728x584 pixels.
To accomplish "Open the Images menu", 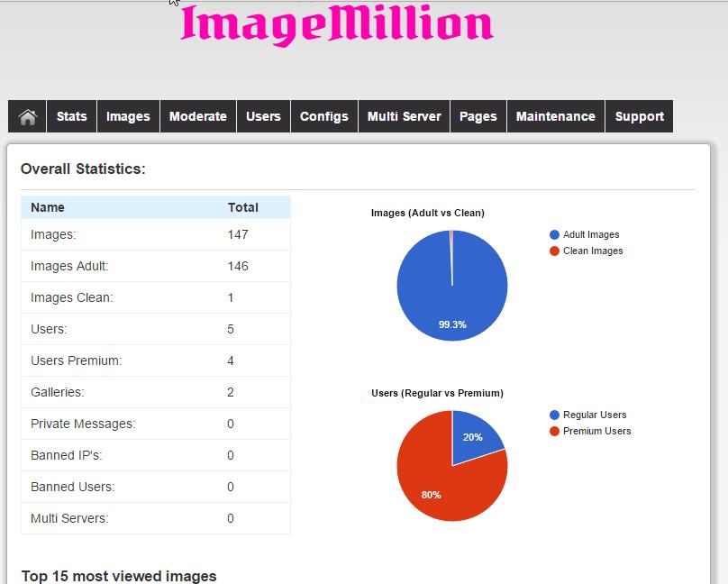I will pyautogui.click(x=128, y=116).
